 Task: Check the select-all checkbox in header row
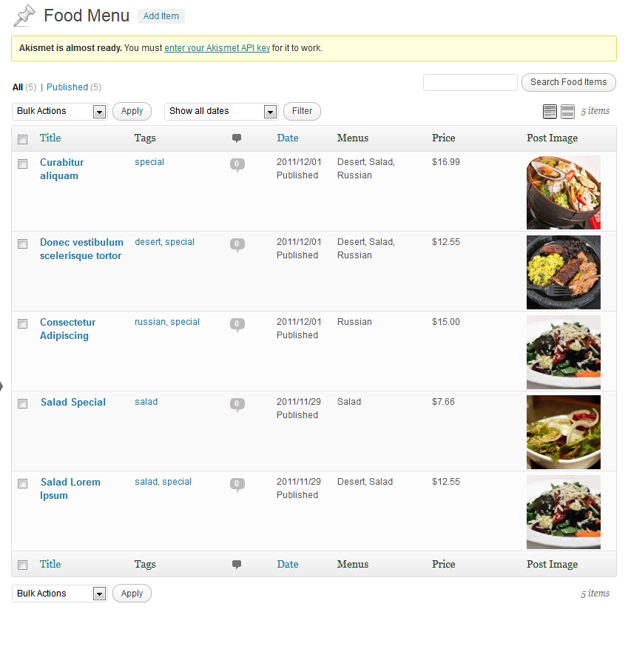click(22, 138)
